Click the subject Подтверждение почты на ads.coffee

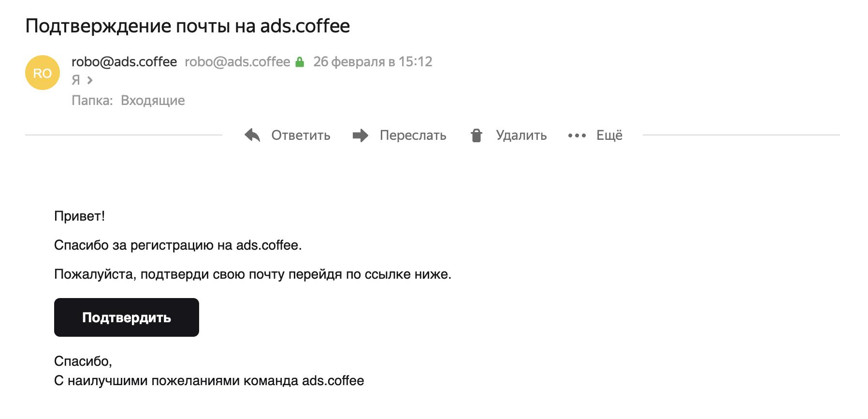coord(188,26)
